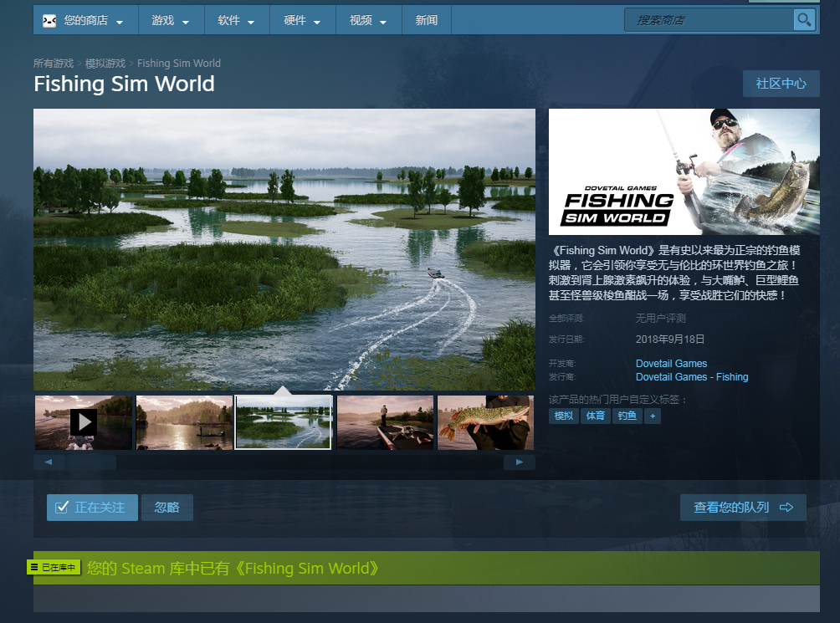Image resolution: width=840 pixels, height=623 pixels.
Task: Click the avatar icon beside 您的商店
Action: pyautogui.click(x=49, y=20)
